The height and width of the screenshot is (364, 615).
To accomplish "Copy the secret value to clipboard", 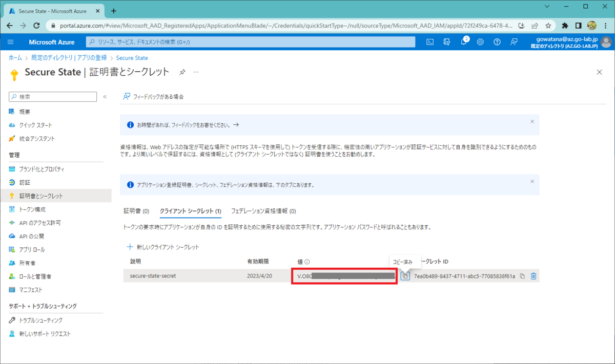I will point(405,276).
